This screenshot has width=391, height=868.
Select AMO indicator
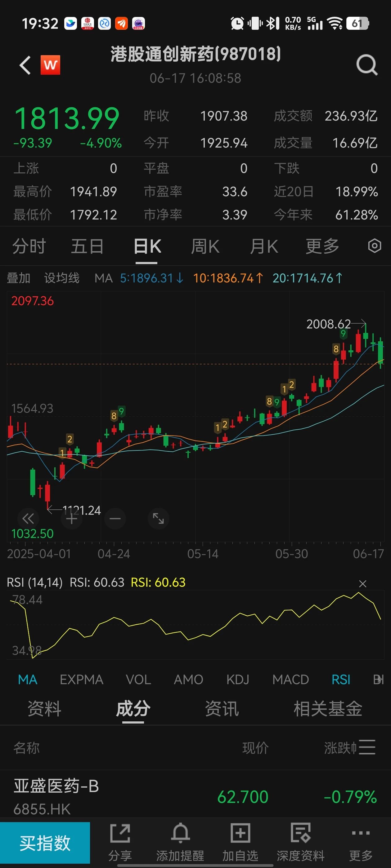point(188,679)
